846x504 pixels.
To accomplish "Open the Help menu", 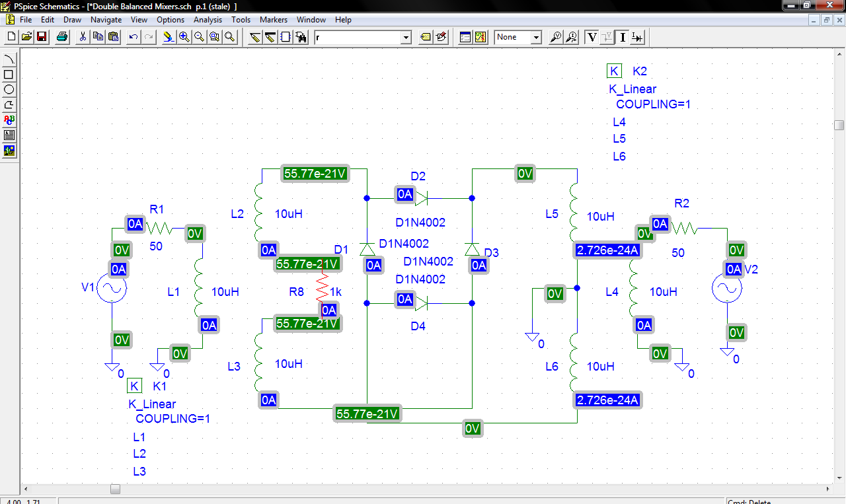I will coord(343,20).
